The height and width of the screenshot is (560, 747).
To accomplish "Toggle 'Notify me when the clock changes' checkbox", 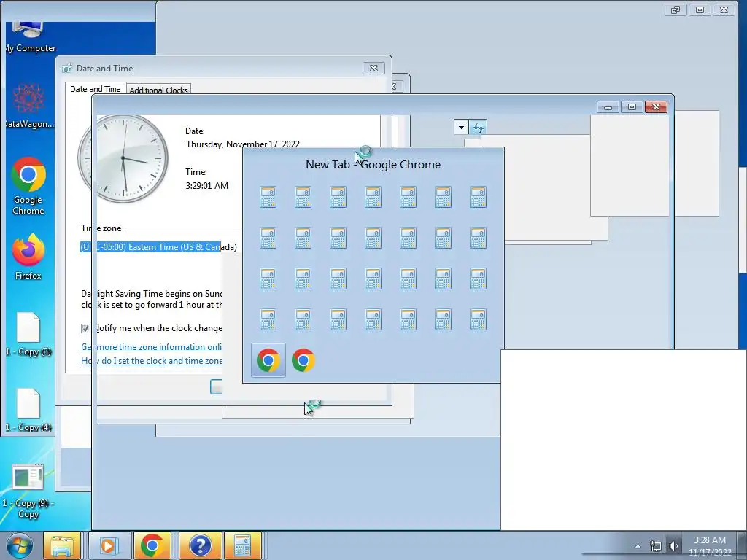I will (85, 328).
